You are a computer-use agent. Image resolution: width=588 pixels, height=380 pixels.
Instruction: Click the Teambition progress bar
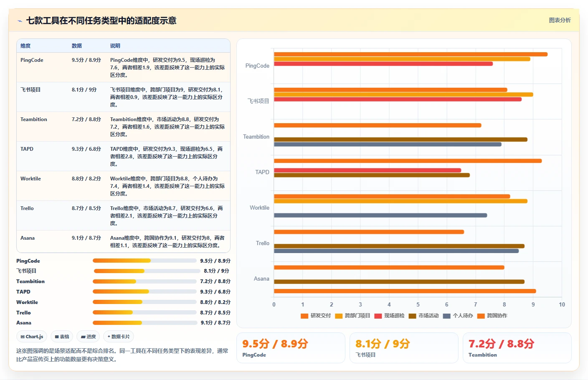point(144,281)
